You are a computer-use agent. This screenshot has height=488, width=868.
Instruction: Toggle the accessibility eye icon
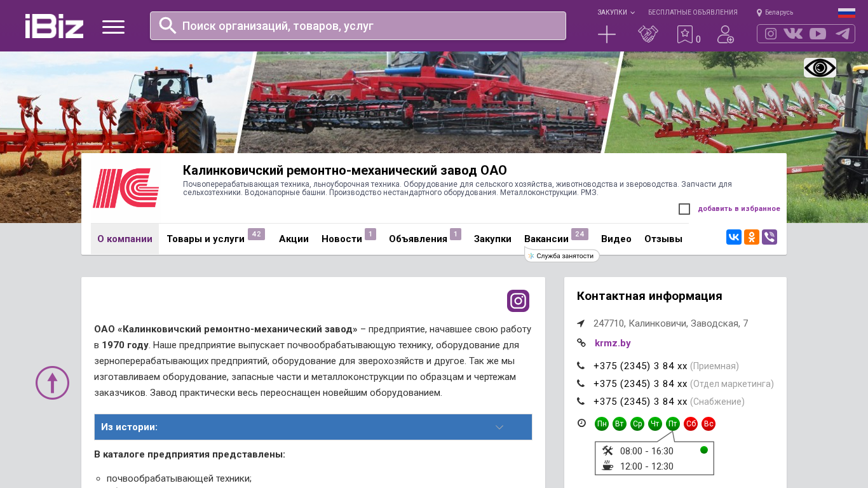[x=820, y=67]
